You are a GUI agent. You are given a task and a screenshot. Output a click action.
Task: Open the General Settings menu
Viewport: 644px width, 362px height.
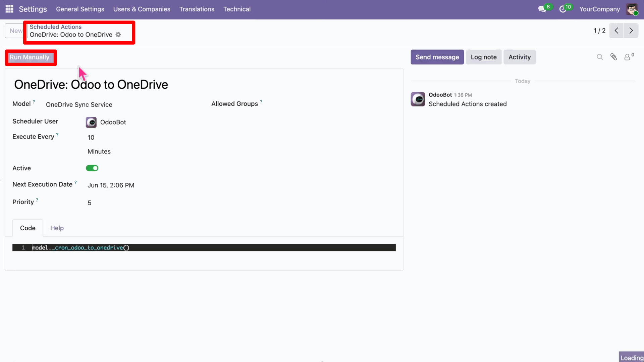[80, 9]
